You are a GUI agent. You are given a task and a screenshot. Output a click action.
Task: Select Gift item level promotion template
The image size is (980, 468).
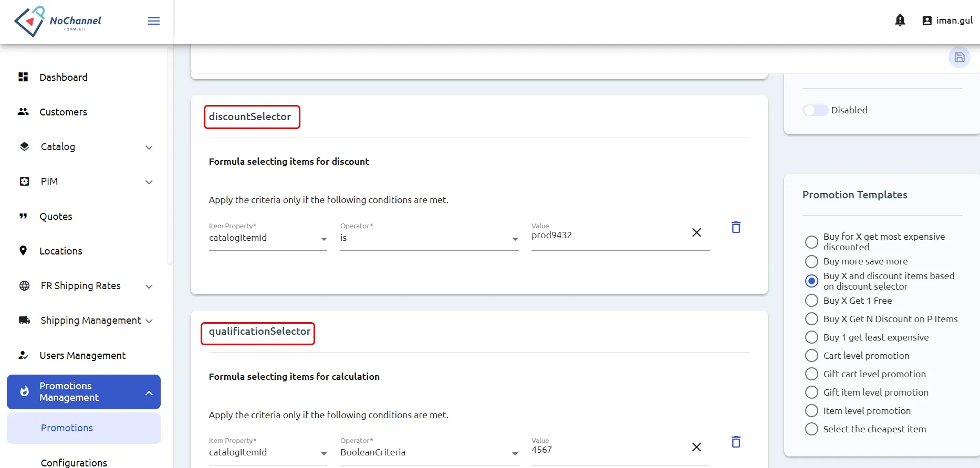811,392
